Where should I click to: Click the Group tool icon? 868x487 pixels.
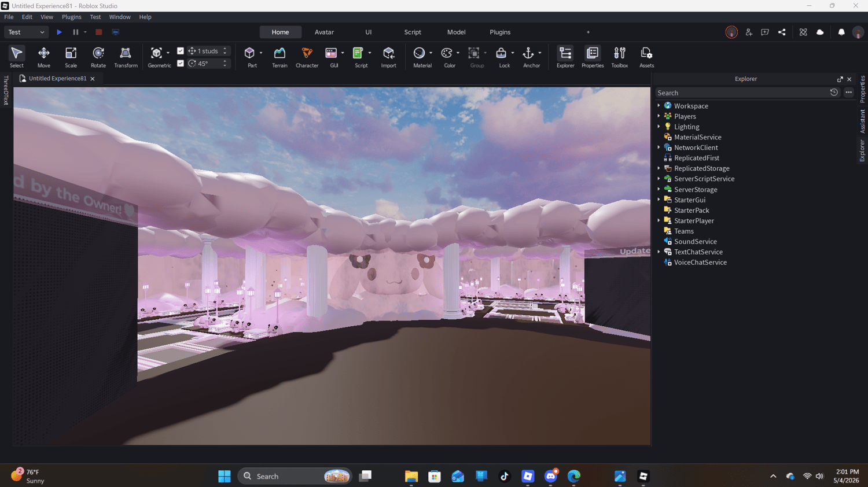pos(474,53)
